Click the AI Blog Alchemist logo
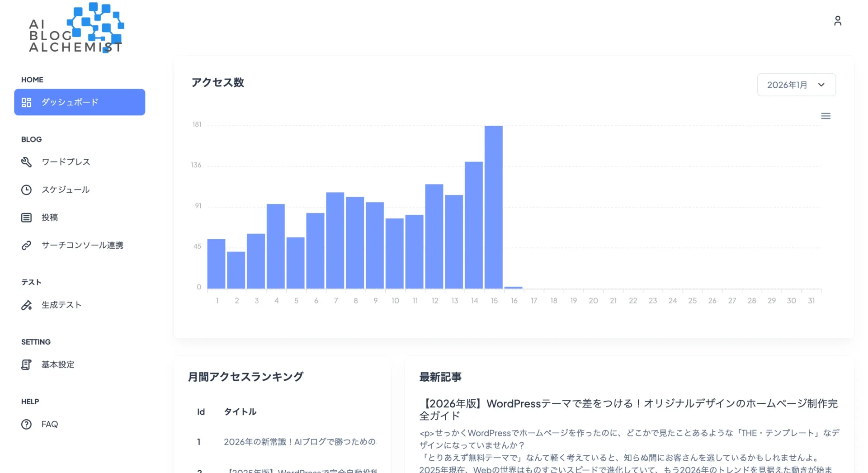This screenshot has width=868, height=473. pyautogui.click(x=75, y=28)
